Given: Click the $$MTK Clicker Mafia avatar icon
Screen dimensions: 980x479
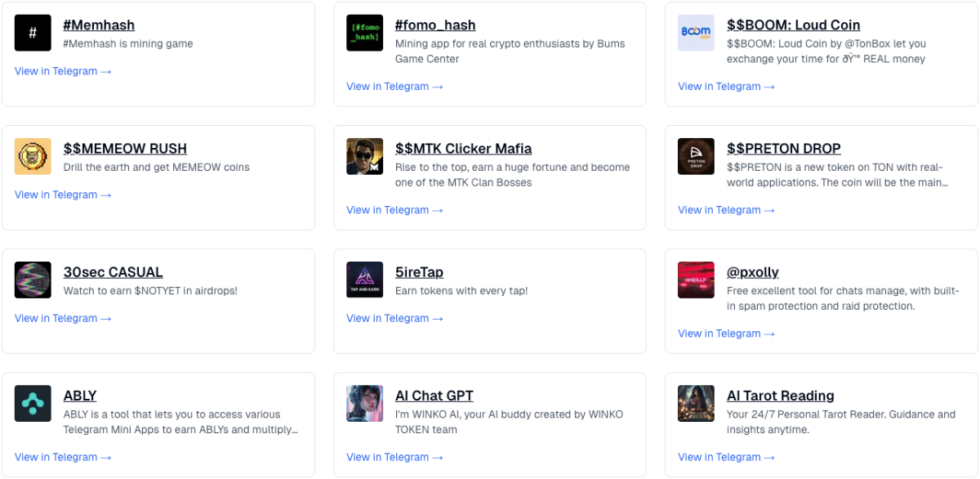Looking at the screenshot, I should tap(364, 156).
